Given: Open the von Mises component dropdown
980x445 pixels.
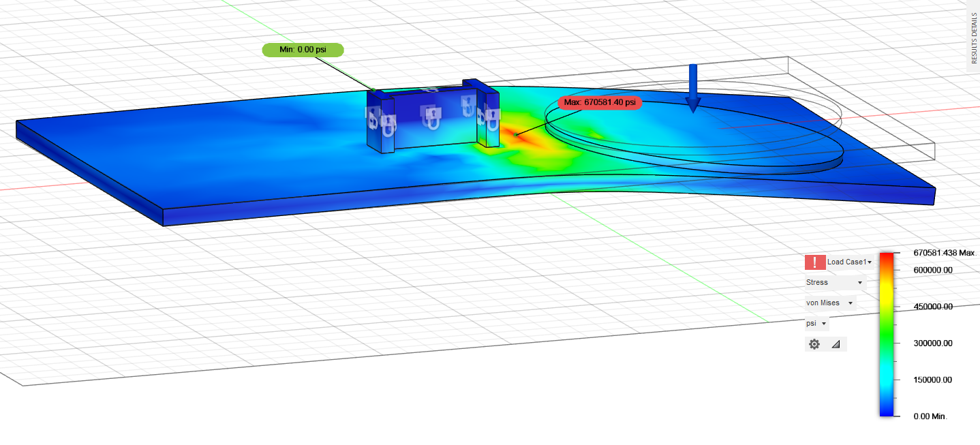Looking at the screenshot, I should [x=830, y=302].
